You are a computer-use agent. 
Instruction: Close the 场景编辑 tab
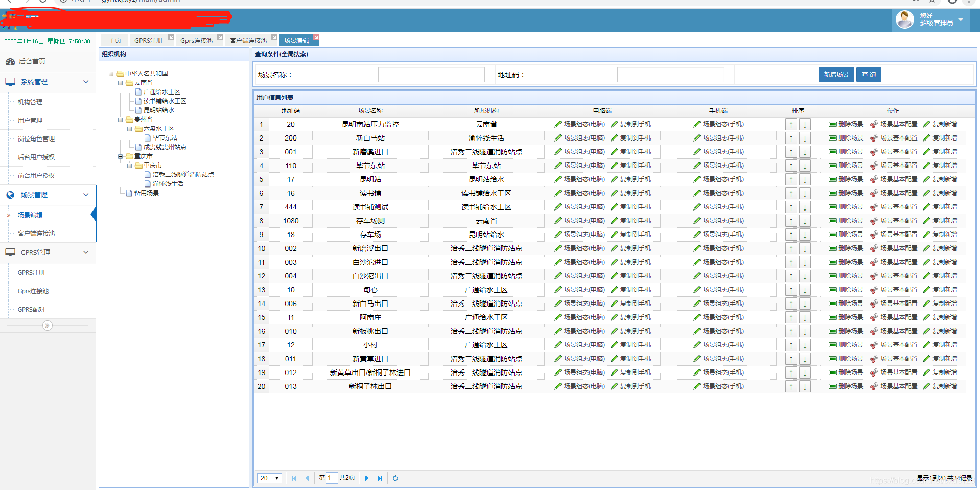(316, 37)
